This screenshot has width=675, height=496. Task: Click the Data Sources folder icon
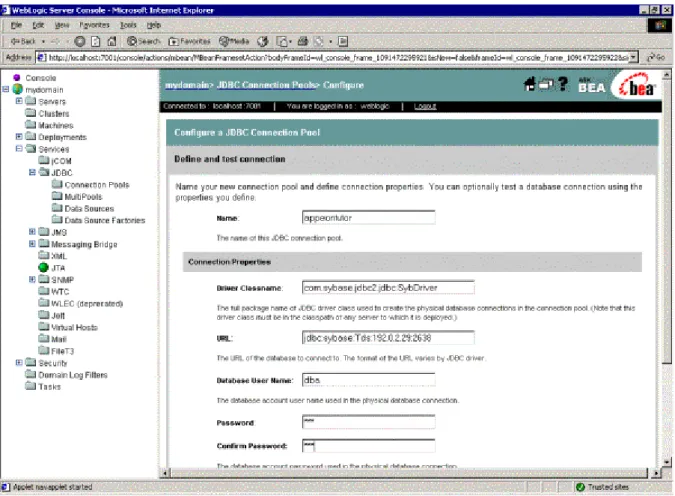(57, 208)
